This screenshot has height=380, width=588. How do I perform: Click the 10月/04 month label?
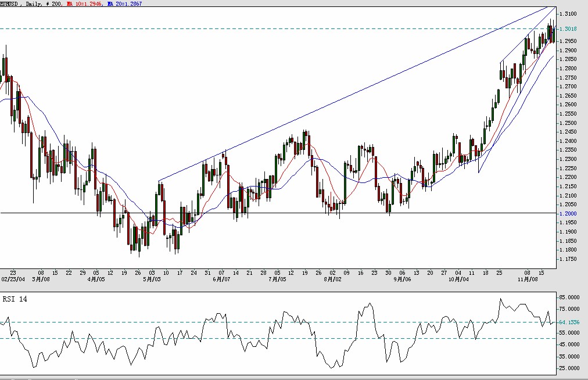[458, 279]
